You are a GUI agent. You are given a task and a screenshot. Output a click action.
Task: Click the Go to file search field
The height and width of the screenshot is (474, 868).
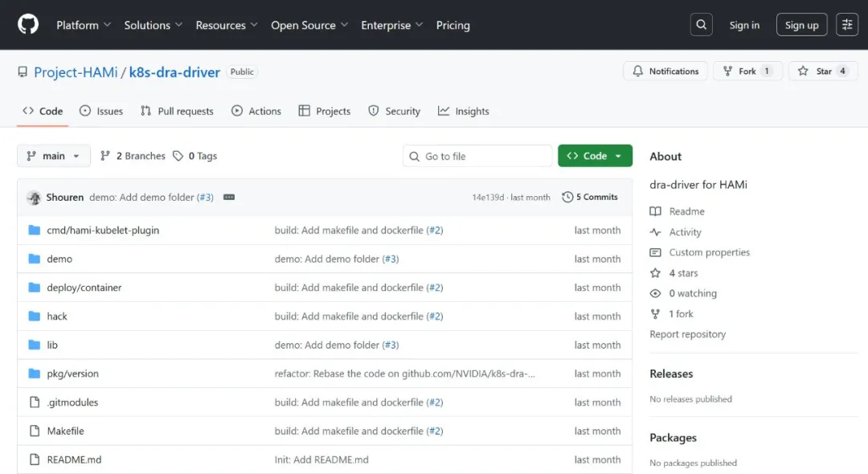click(477, 156)
